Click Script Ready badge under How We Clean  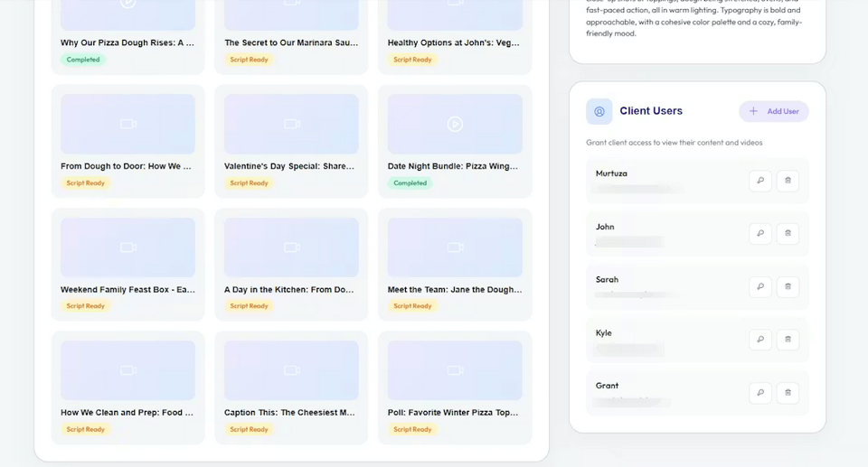[85, 429]
